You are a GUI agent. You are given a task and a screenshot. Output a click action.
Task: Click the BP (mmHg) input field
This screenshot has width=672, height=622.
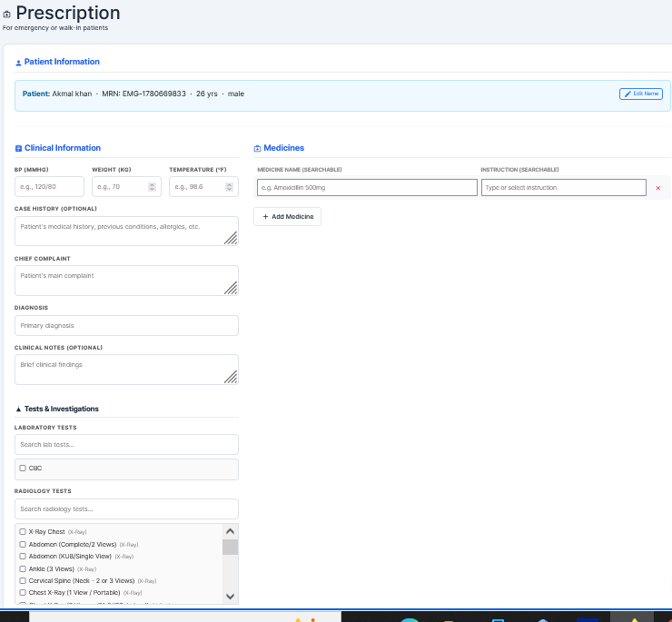[49, 187]
